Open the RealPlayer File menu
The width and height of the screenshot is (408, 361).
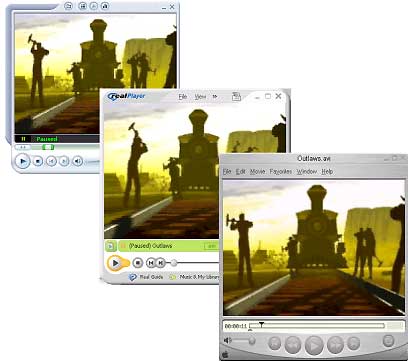[x=183, y=97]
